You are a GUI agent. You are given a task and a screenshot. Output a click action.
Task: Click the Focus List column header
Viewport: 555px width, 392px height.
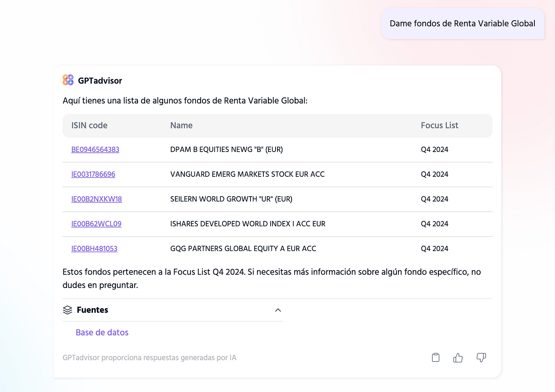click(x=440, y=125)
